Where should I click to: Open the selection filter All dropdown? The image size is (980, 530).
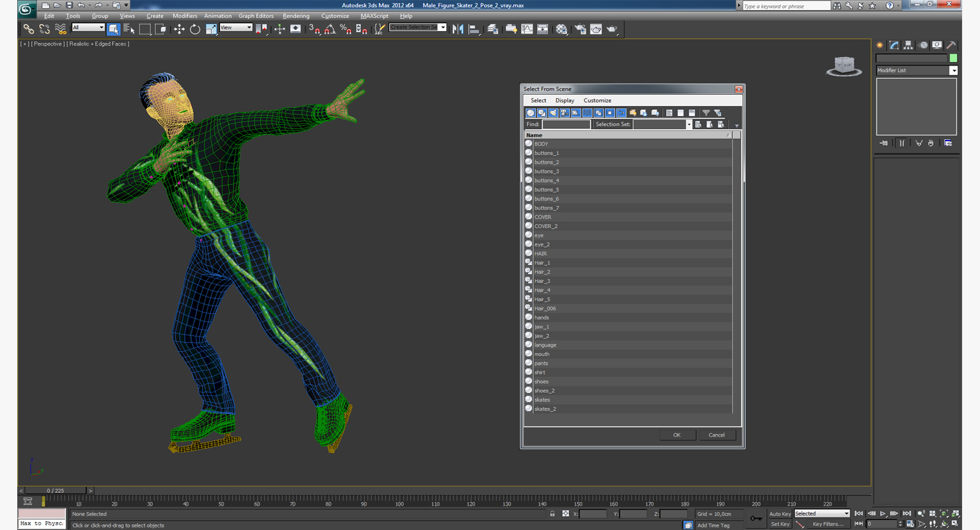[x=88, y=28]
